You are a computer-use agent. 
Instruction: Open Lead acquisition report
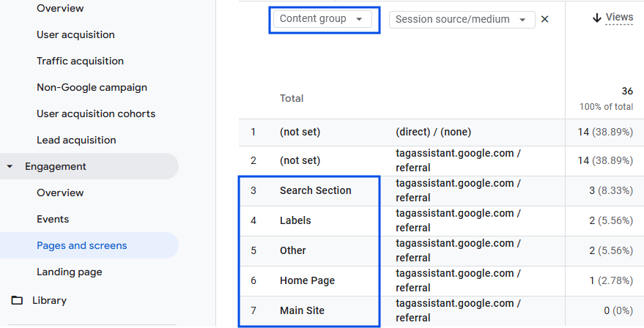[76, 141]
